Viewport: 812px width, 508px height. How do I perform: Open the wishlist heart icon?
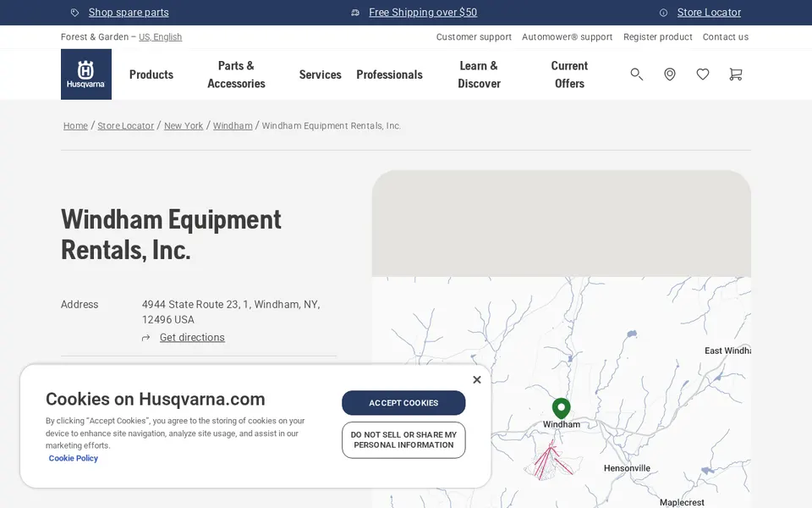point(703,75)
